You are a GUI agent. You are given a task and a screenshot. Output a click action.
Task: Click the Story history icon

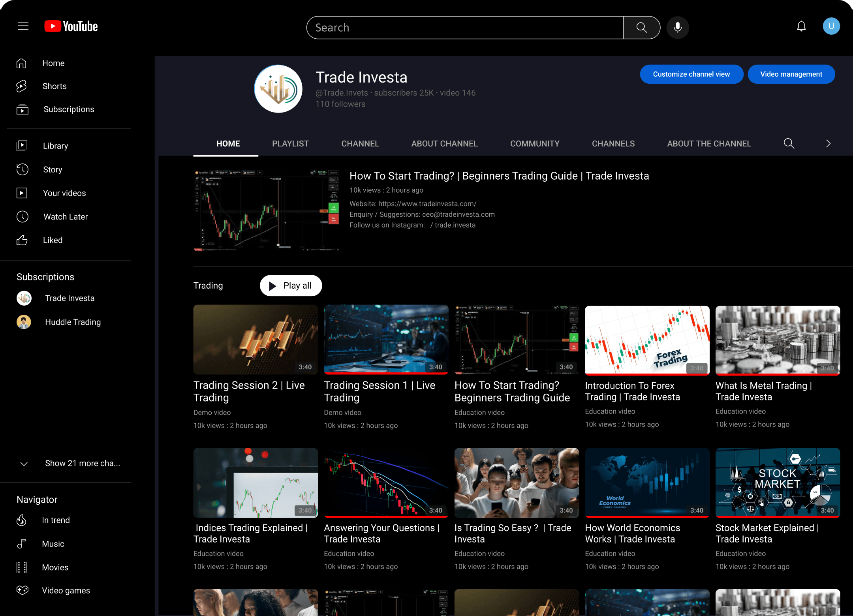[22, 169]
